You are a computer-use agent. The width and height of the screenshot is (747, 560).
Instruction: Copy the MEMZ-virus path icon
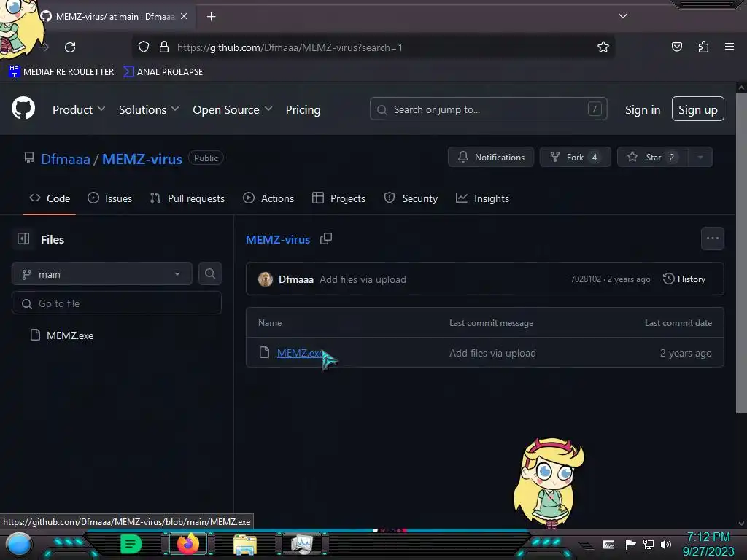(326, 238)
